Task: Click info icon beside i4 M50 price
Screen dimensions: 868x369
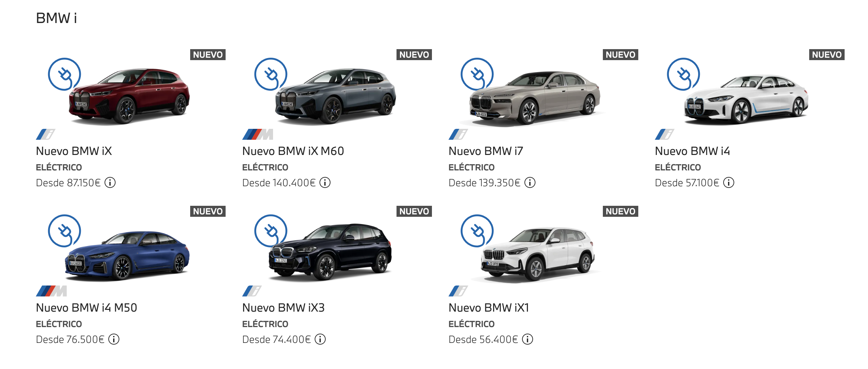Action: [x=114, y=339]
